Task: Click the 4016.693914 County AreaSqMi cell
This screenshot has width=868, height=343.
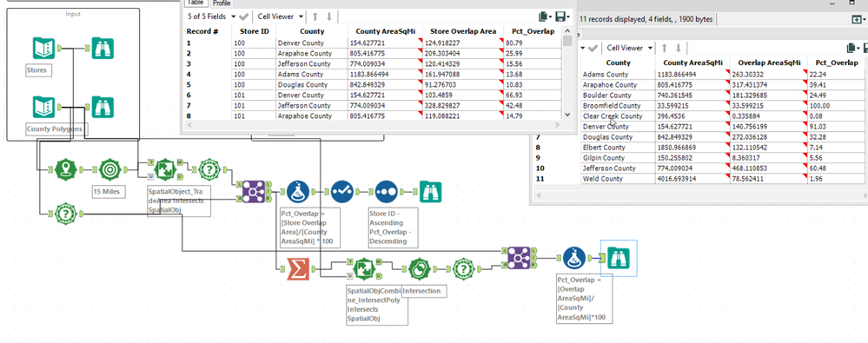Action: click(x=692, y=179)
